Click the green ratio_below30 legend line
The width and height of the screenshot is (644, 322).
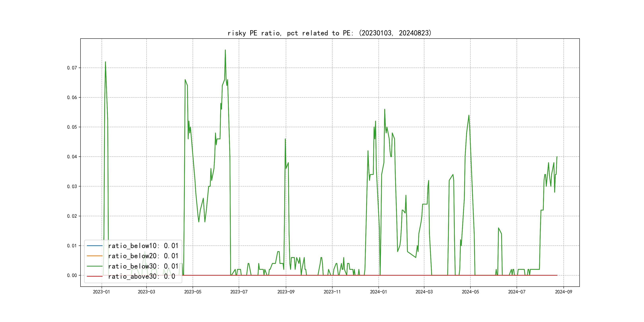(94, 266)
